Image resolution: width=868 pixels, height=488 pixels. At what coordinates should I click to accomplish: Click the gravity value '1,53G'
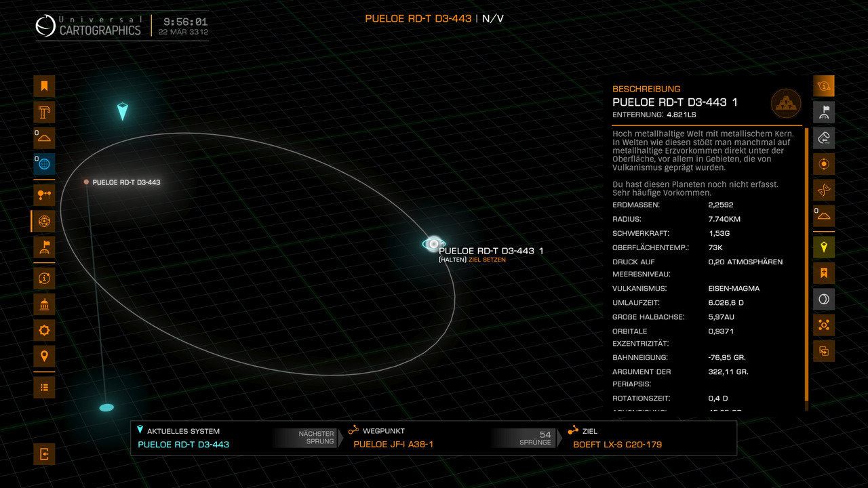(x=719, y=233)
